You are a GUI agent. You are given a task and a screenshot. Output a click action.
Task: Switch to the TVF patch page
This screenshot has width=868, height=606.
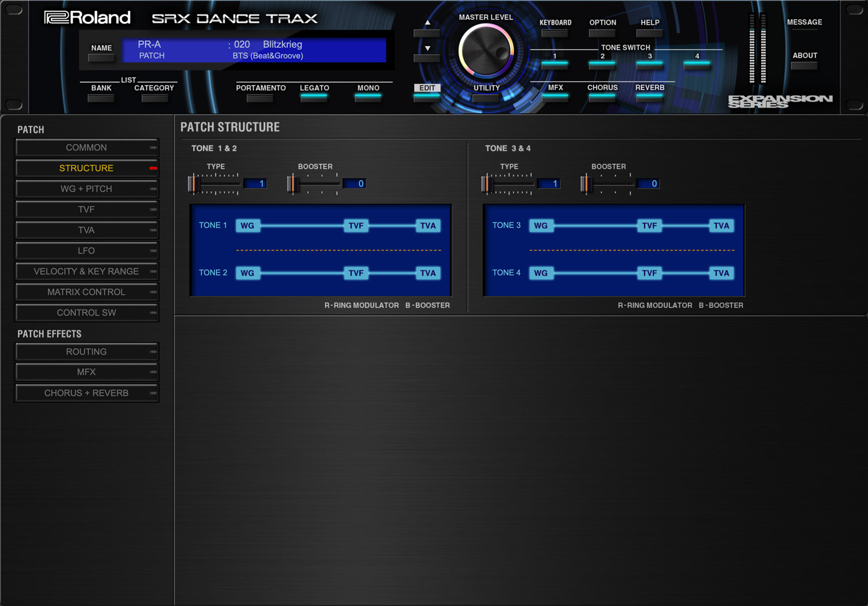pyautogui.click(x=87, y=210)
